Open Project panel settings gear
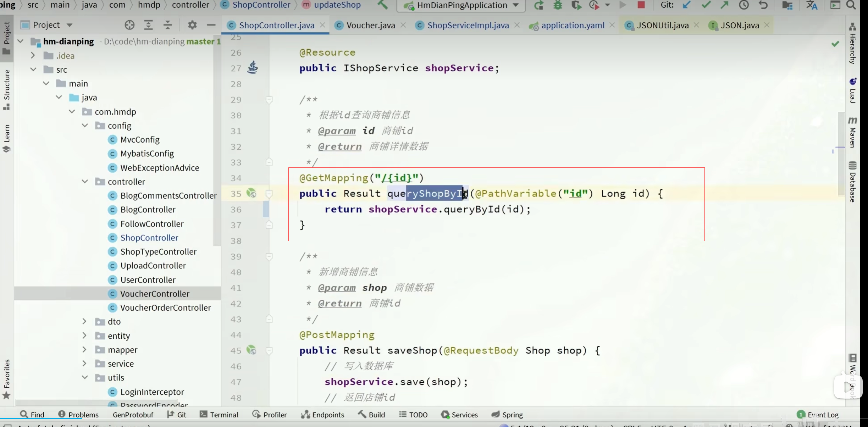Image resolution: width=868 pixels, height=427 pixels. [x=192, y=25]
